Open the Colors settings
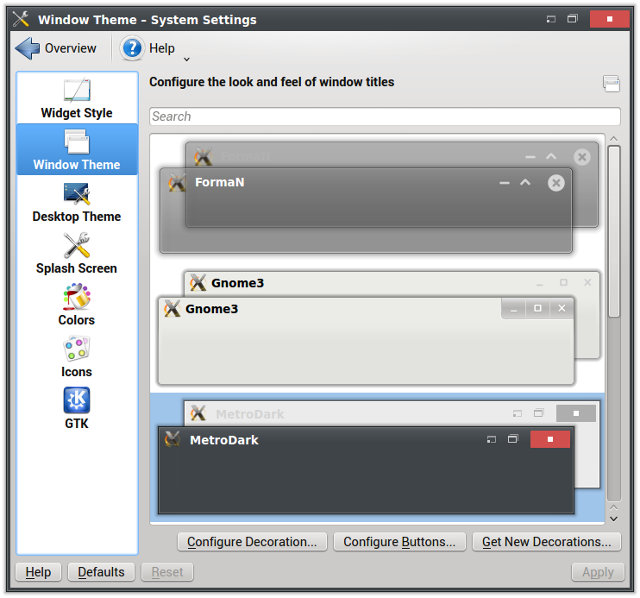The image size is (640, 598). click(77, 305)
